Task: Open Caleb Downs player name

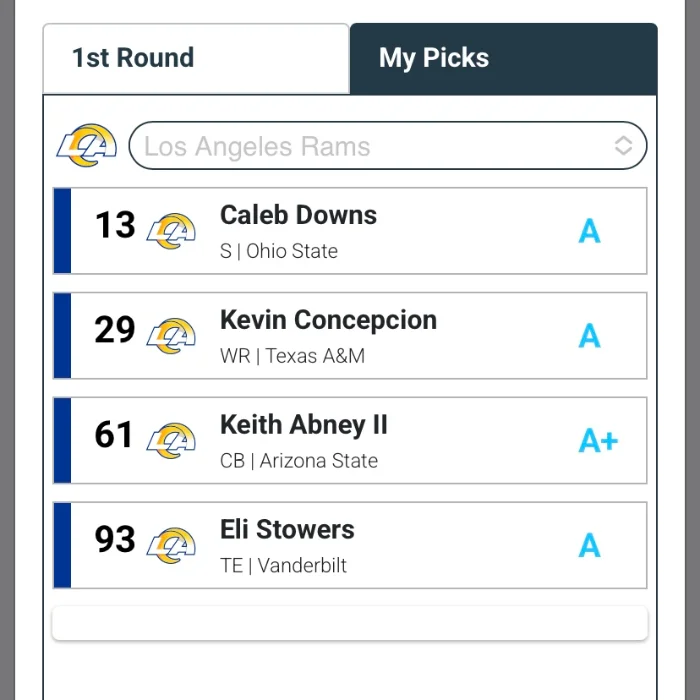Action: tap(298, 215)
